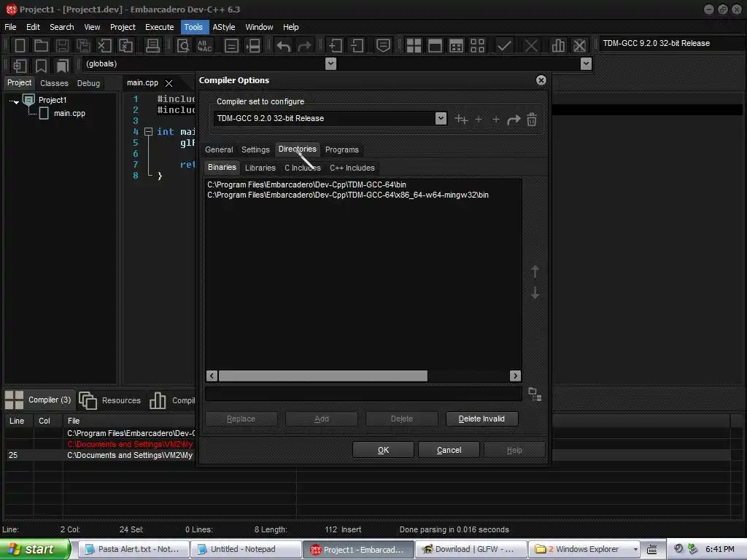Open the Resources bottom tab

pyautogui.click(x=111, y=400)
